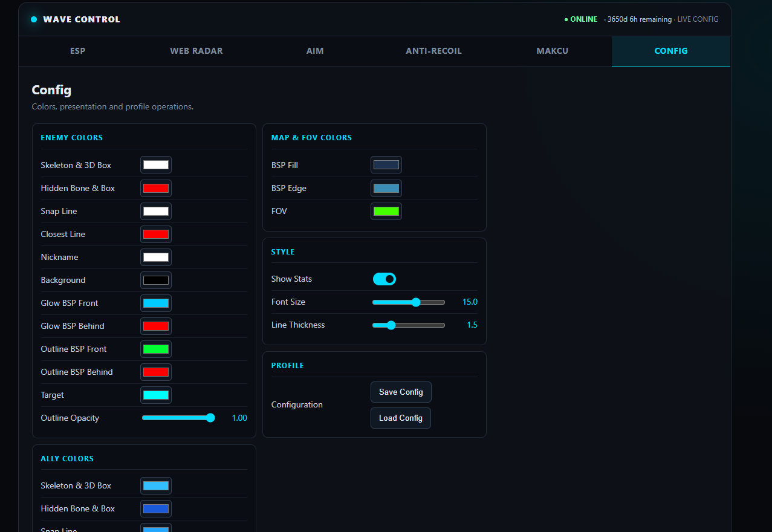
Task: Click the ENEMY COLORS section header
Action: click(72, 138)
